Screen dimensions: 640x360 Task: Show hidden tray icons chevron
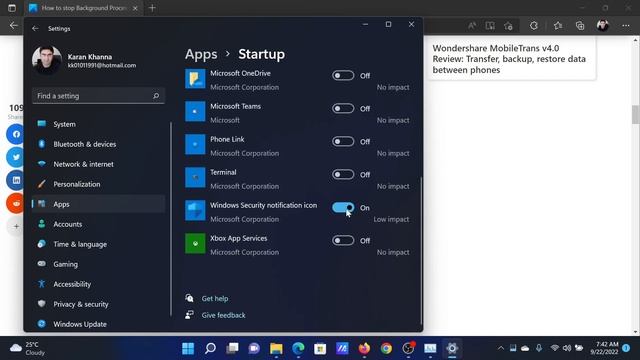[500, 348]
